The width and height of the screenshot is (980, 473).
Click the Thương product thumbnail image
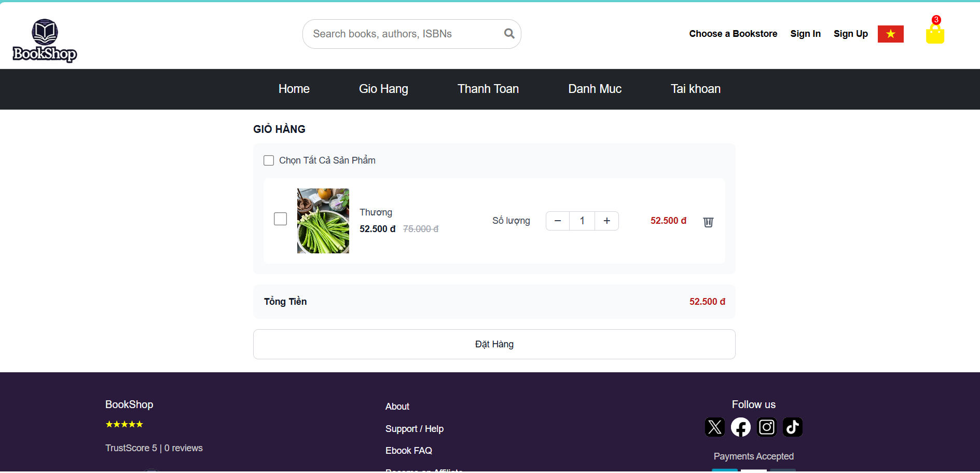click(323, 221)
